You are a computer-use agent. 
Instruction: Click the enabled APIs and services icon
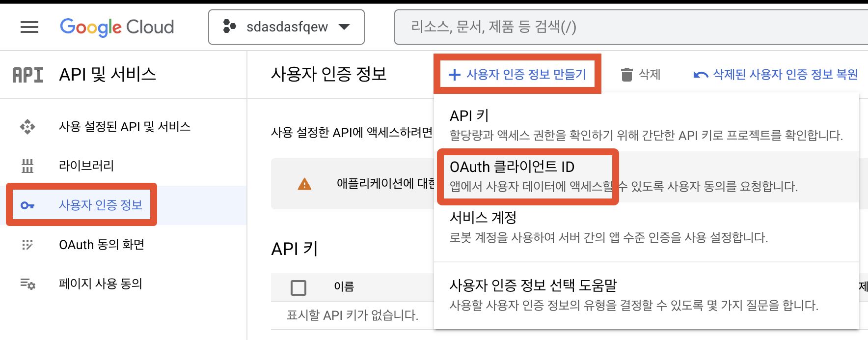click(x=27, y=127)
